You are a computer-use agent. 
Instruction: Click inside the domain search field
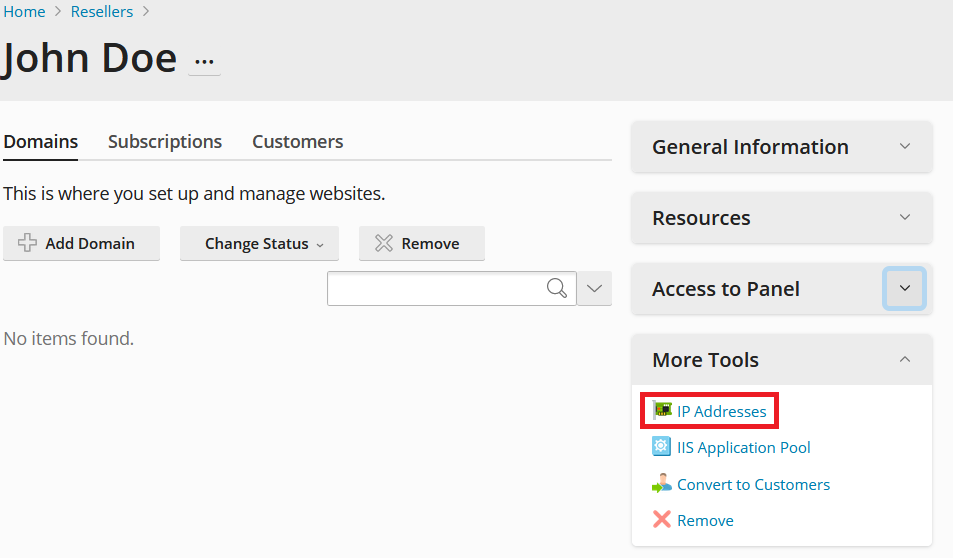pos(436,288)
